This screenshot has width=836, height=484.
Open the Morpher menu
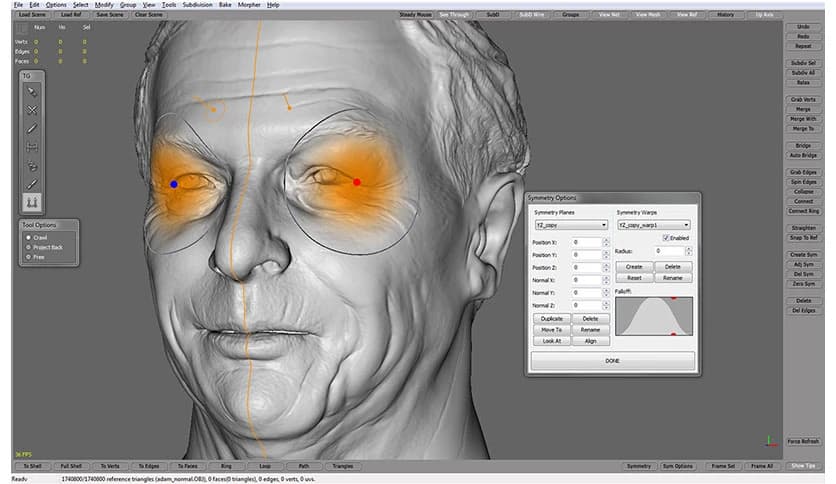[x=248, y=5]
